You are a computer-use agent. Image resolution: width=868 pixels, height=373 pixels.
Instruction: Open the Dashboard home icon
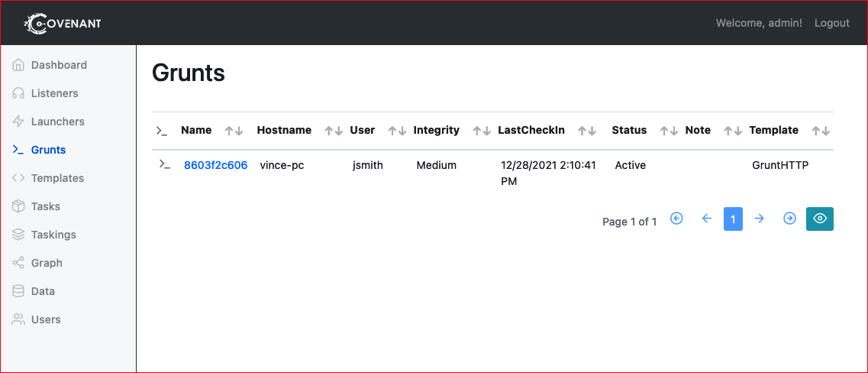tap(18, 65)
